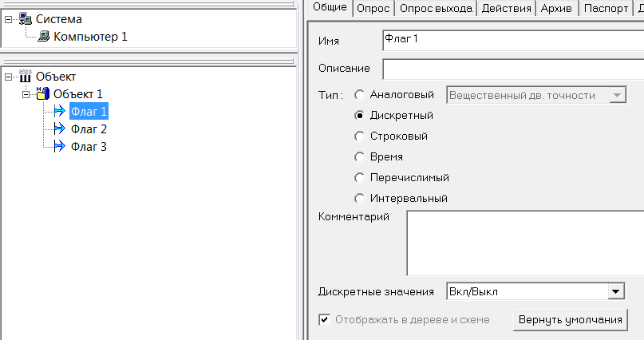Collapse the Объект root tree node
Image resolution: width=644 pixels, height=340 pixels.
tap(8, 77)
